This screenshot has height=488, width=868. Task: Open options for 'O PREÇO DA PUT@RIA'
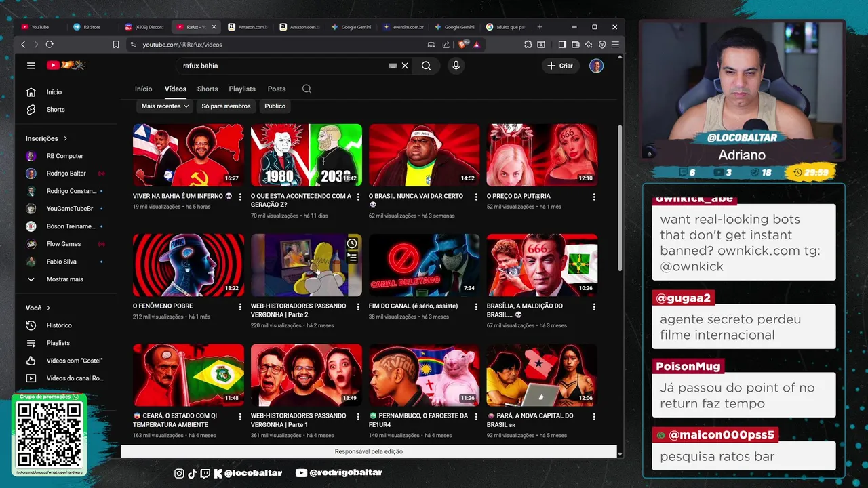tap(594, 197)
